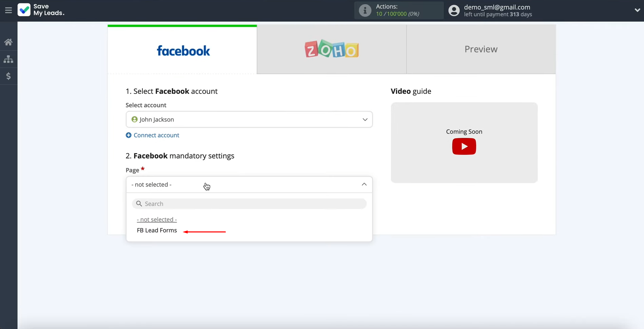Play the YouTube video guide
This screenshot has height=329, width=644.
(x=464, y=146)
